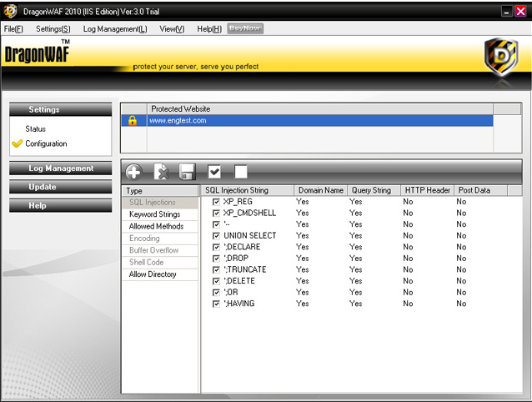The width and height of the screenshot is (532, 402).
Task: Click the Post Data column header
Action: pos(481,190)
